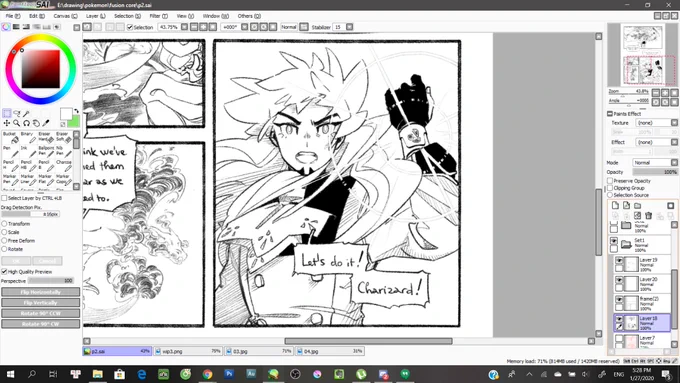Select the color wheel mode icon
680x383 pixels.
point(6,27)
